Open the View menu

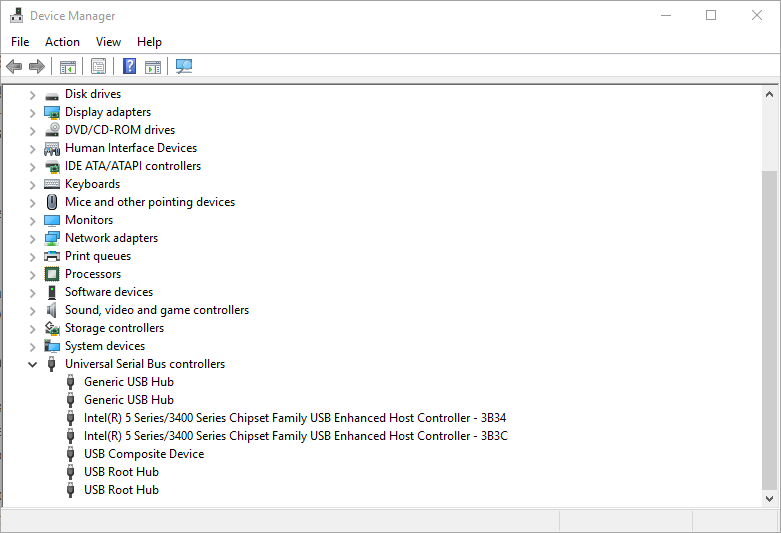(108, 42)
